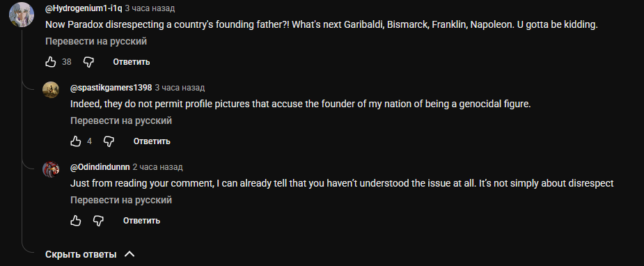Dislike the reply by @Odindindunnn
Viewport: 644px width, 266px height.
click(x=99, y=221)
